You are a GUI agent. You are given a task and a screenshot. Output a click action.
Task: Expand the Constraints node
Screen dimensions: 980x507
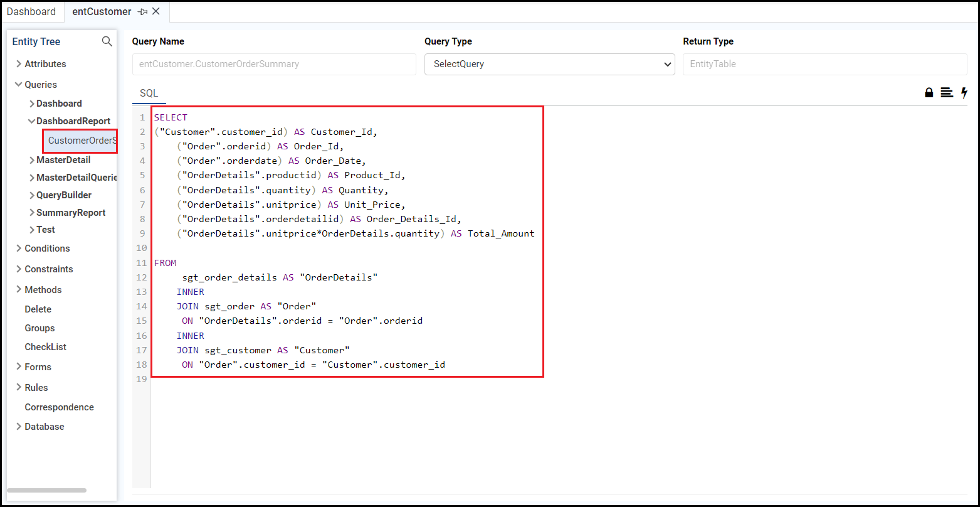click(19, 269)
